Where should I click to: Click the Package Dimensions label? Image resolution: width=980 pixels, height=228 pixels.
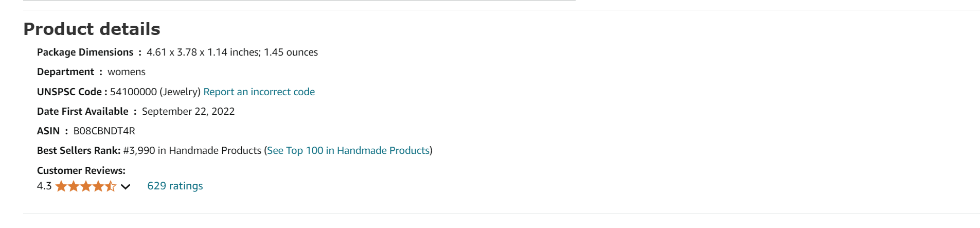point(85,52)
